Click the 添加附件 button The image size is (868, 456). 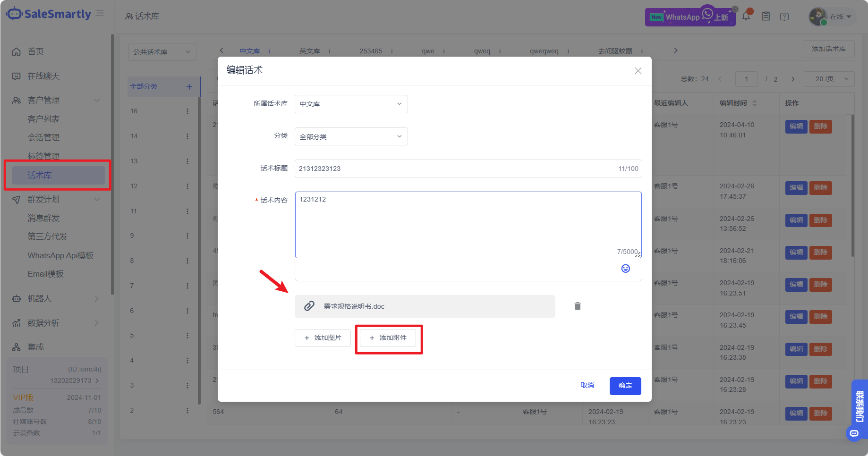[388, 338]
